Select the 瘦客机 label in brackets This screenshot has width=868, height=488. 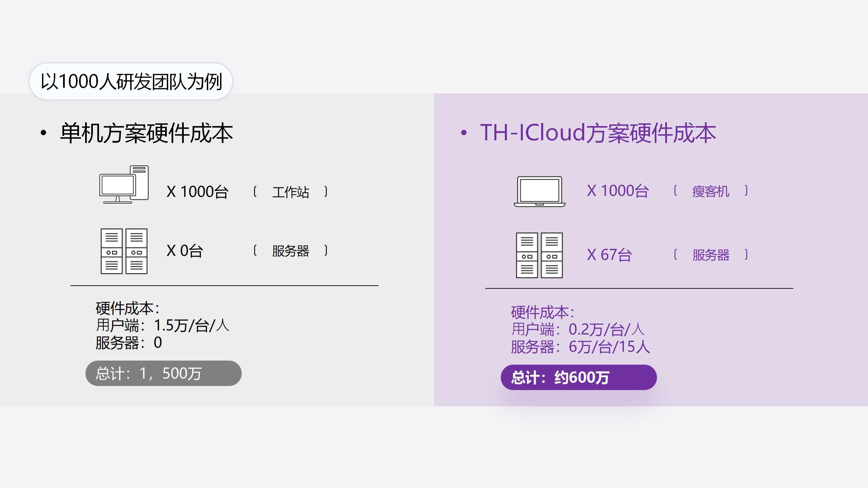tap(711, 191)
